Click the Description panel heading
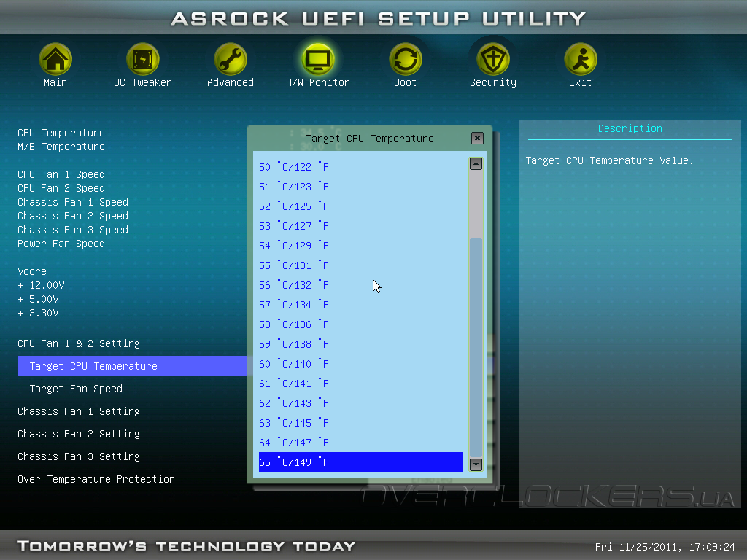747x560 pixels. (x=630, y=128)
